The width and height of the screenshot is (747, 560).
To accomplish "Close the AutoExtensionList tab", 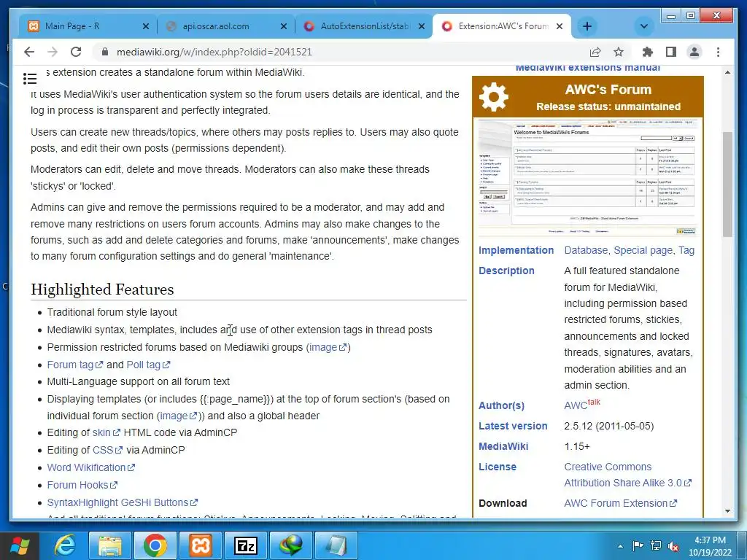I will (422, 26).
